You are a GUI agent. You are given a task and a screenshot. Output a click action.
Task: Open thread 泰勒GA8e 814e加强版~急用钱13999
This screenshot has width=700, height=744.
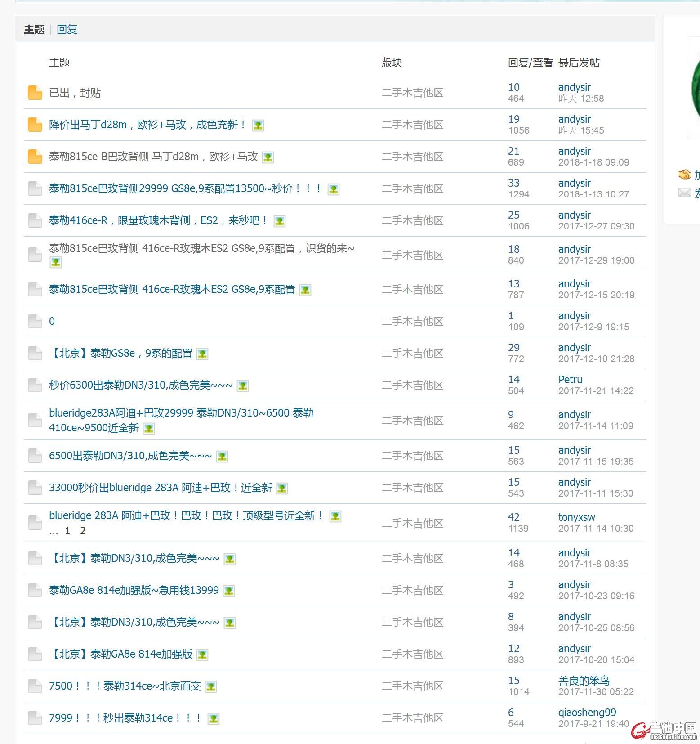tap(134, 591)
